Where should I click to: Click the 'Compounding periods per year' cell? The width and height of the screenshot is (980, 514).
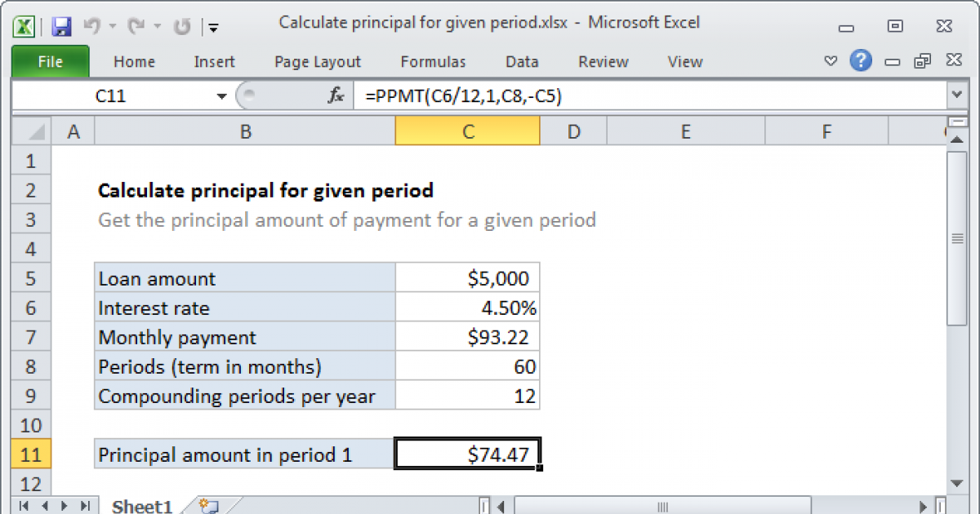click(x=245, y=396)
